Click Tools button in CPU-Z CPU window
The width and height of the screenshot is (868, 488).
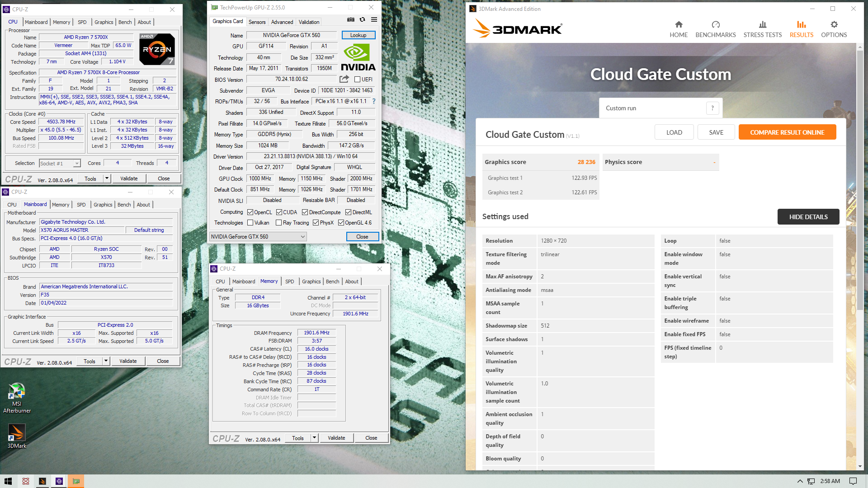(90, 178)
